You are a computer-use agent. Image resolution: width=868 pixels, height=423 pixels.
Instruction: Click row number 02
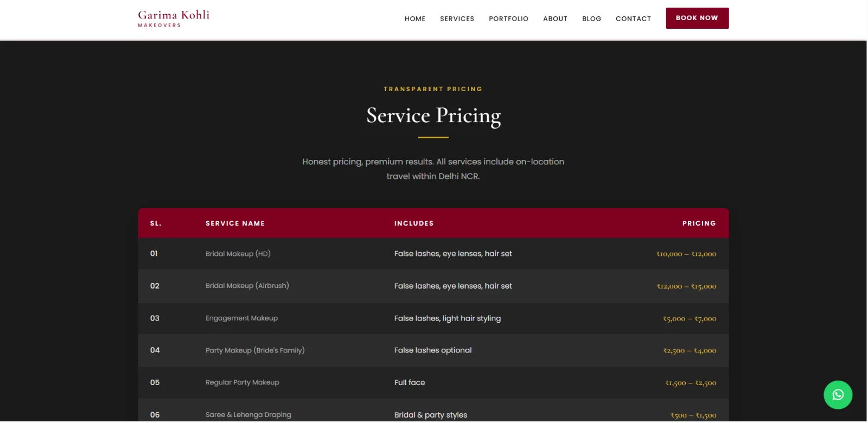[x=155, y=286]
